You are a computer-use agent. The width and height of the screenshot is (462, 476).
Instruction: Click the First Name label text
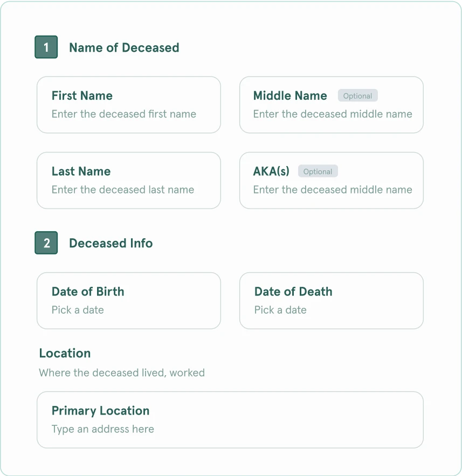click(x=82, y=95)
